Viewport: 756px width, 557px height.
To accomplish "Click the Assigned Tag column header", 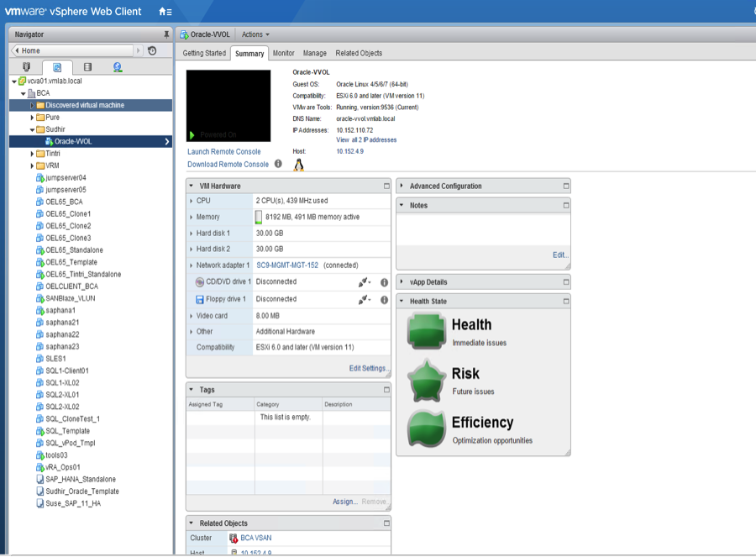I will [220, 404].
